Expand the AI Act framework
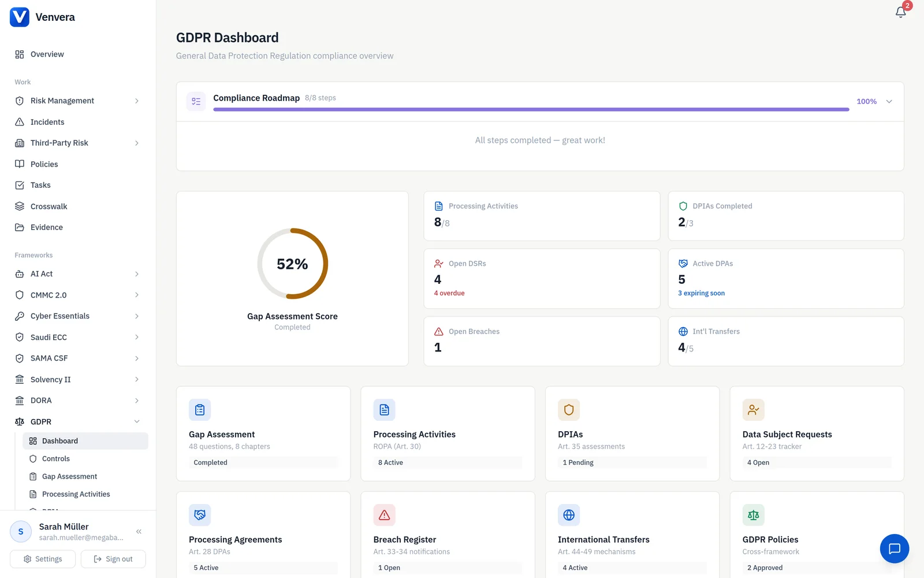Screen dimensions: 924x578 click(x=137, y=274)
